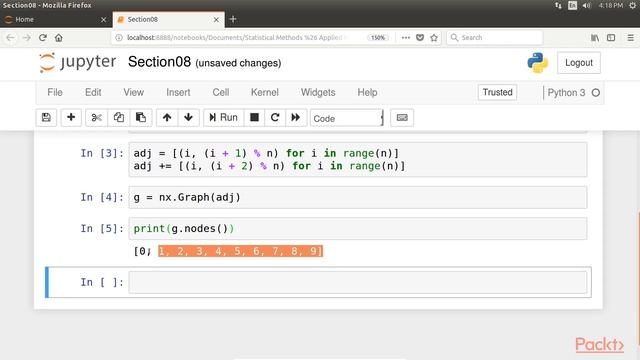Open the system clock showing 4:18 PM
This screenshot has height=360, width=640.
tap(611, 5)
